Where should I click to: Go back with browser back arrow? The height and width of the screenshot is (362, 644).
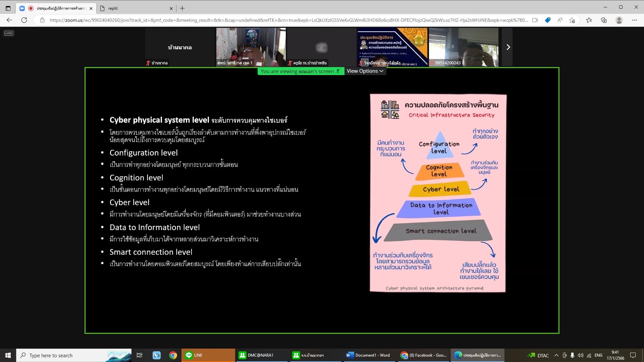[x=9, y=20]
